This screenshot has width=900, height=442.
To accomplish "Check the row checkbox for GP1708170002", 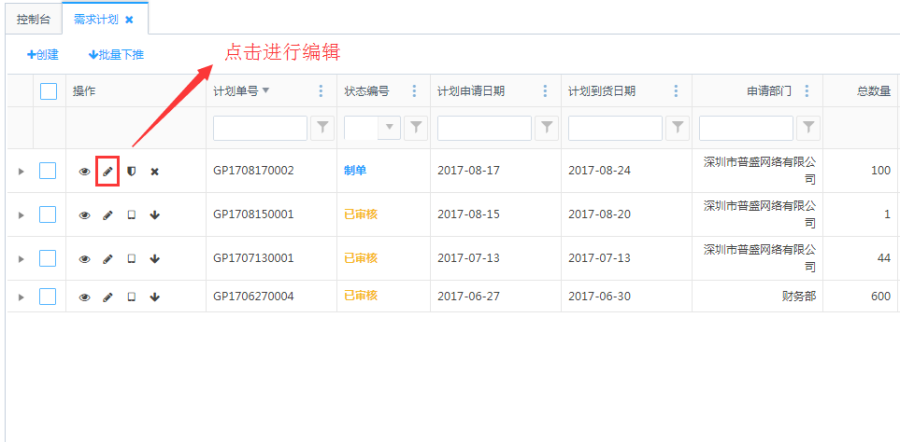I will (x=48, y=171).
